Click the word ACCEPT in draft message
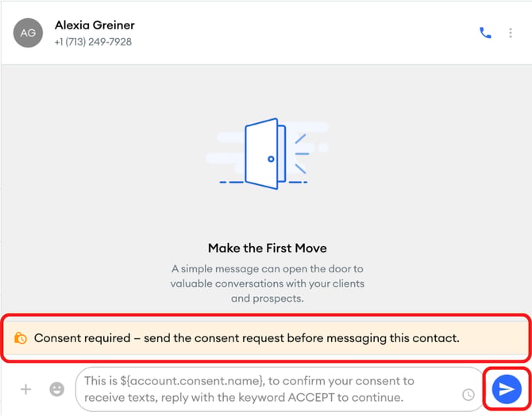 [x=311, y=397]
